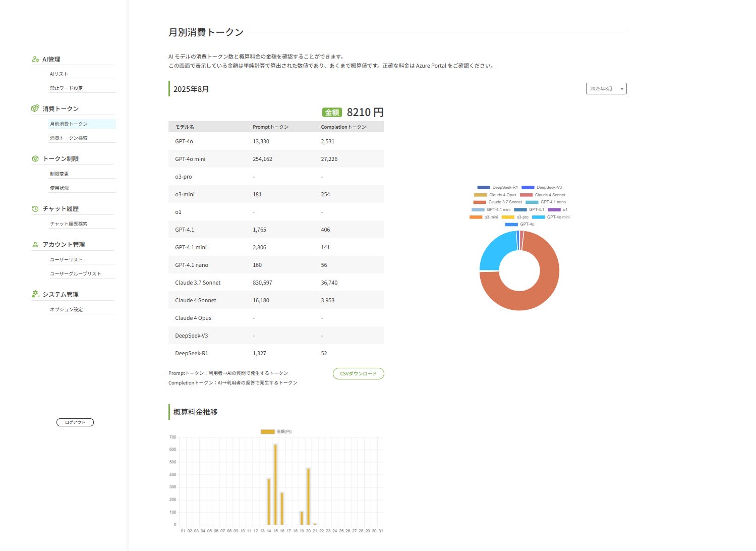Click the bar for day 20
756x551 pixels.
coord(308,497)
